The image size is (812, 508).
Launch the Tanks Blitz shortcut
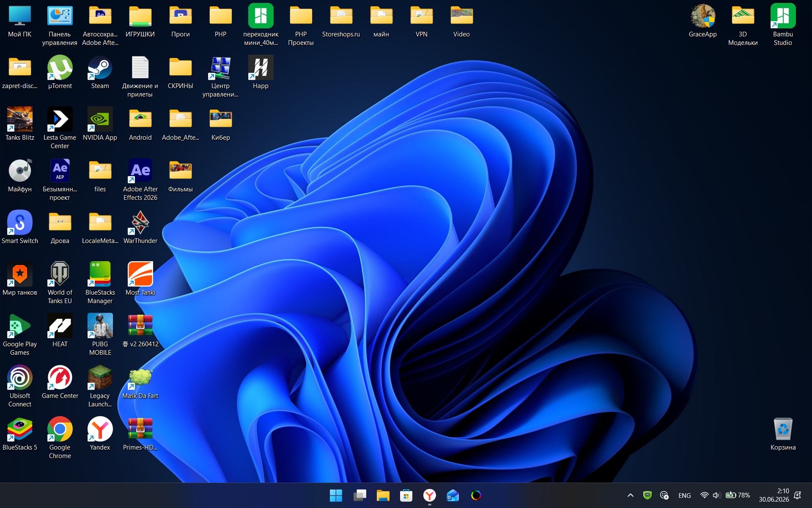tap(20, 124)
